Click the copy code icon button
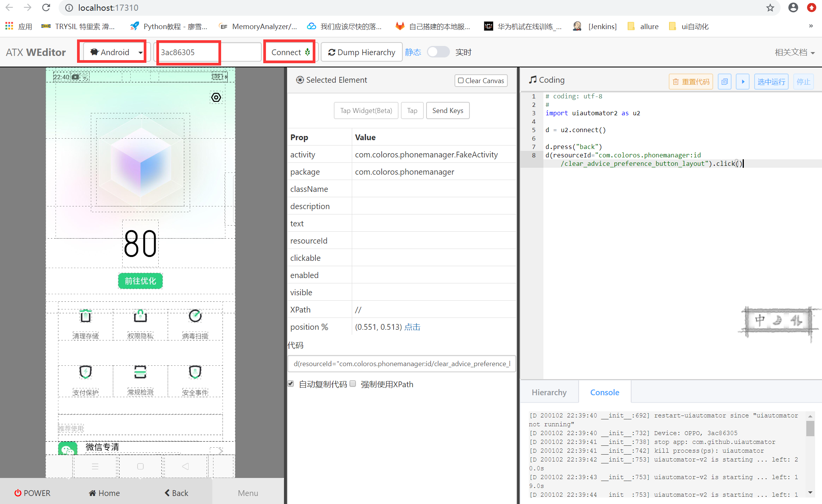Image resolution: width=822 pixels, height=504 pixels. coord(724,82)
